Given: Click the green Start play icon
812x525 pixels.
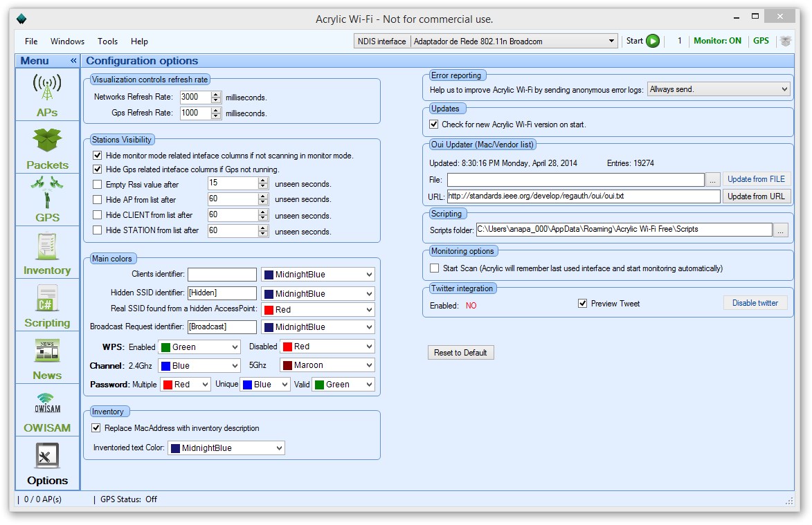Looking at the screenshot, I should [653, 41].
